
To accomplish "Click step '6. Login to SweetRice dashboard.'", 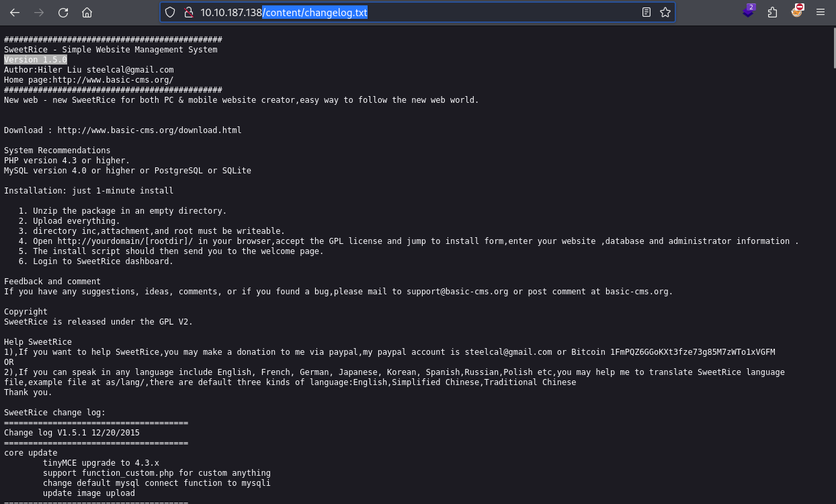I will (x=95, y=261).
